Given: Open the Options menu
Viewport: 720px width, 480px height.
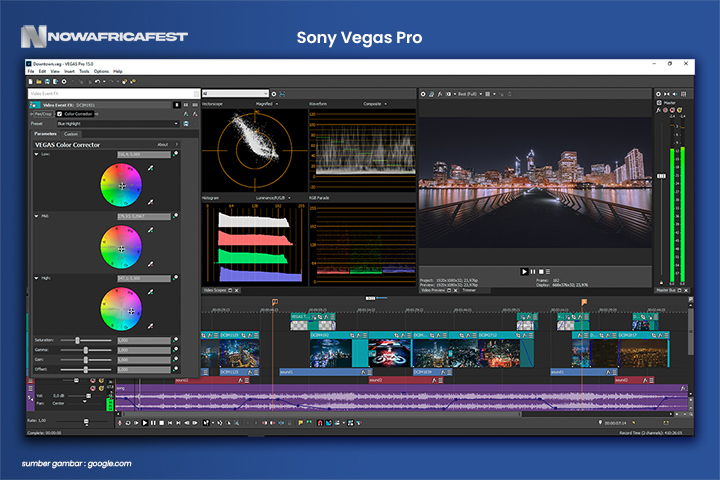Looking at the screenshot, I should 101,71.
